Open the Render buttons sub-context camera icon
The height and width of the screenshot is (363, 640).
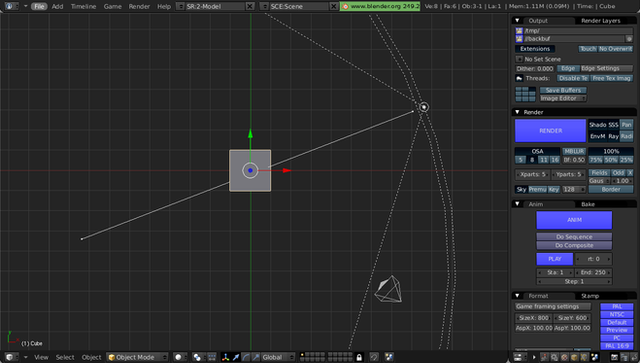614,357
